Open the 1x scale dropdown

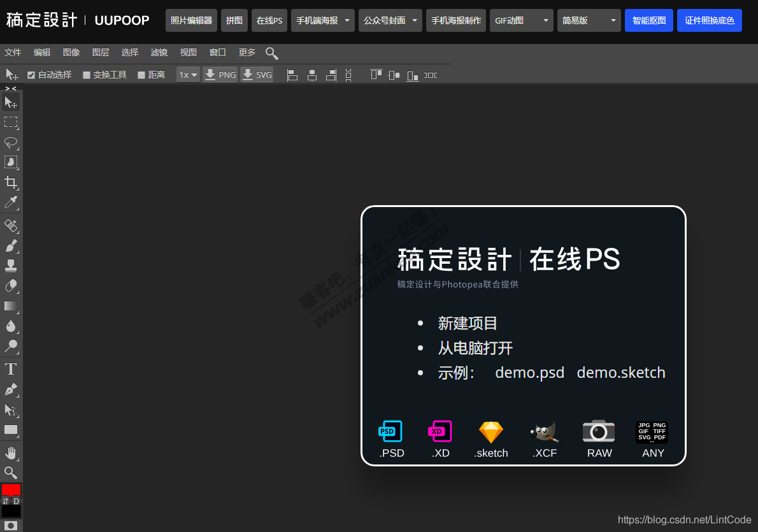click(188, 75)
